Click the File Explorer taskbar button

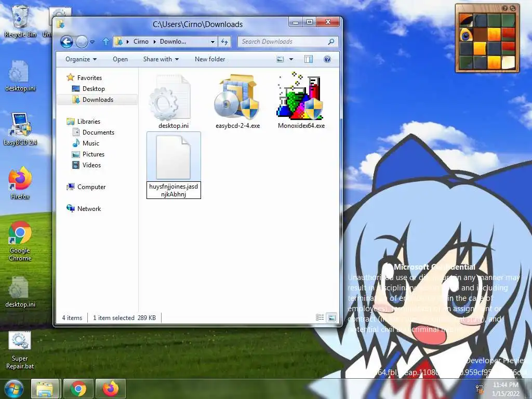point(45,389)
